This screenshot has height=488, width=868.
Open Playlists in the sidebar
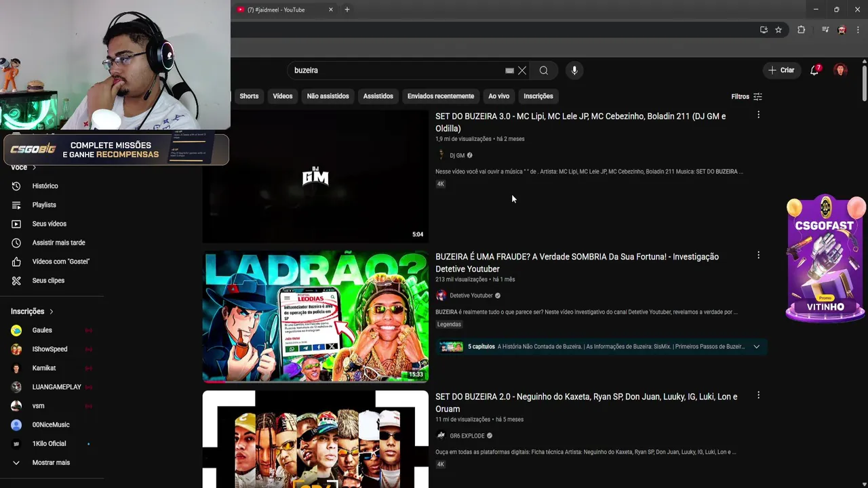click(44, 205)
